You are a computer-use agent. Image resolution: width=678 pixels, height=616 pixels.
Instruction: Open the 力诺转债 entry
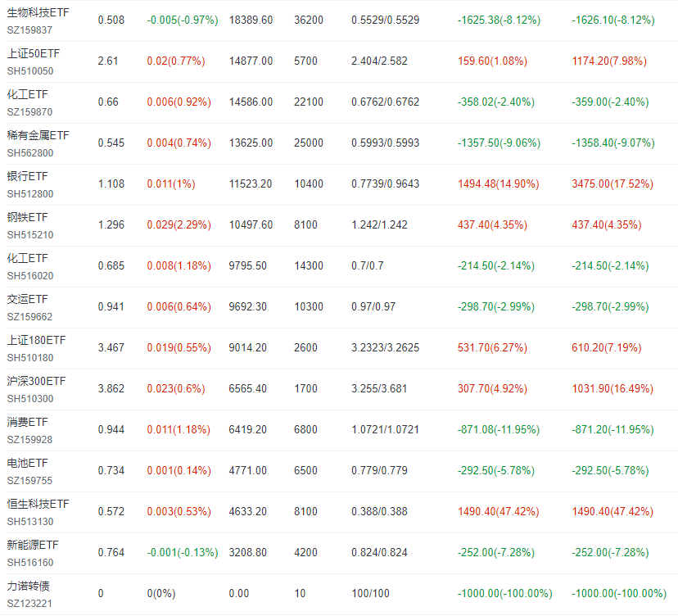pos(28,587)
